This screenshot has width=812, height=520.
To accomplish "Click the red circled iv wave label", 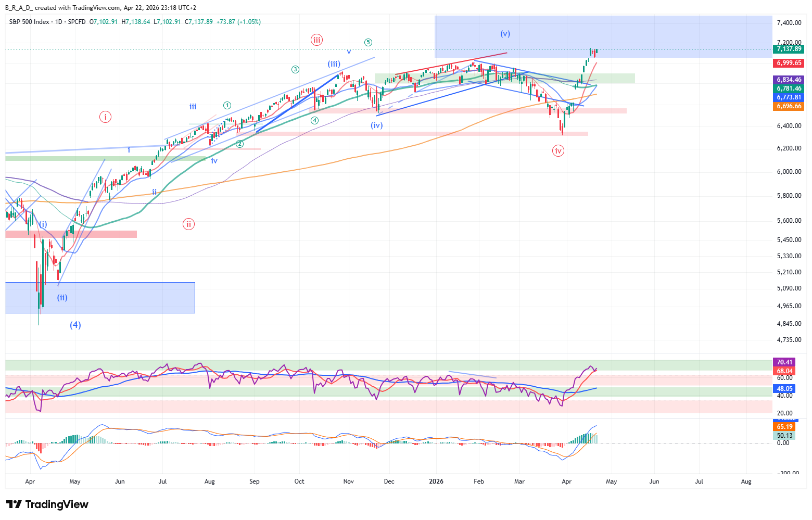I will click(x=558, y=151).
